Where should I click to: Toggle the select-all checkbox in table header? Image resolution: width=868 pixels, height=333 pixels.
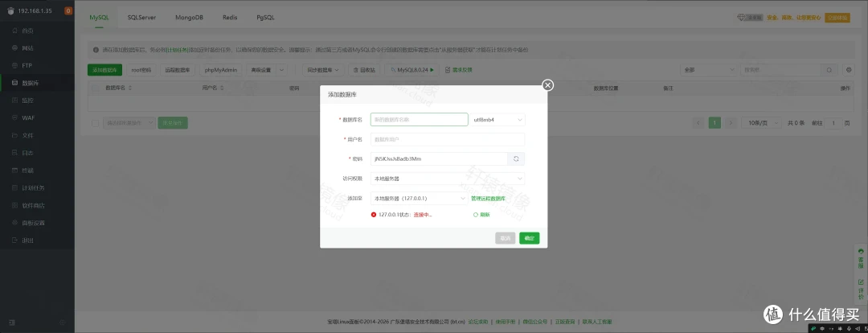click(x=96, y=88)
